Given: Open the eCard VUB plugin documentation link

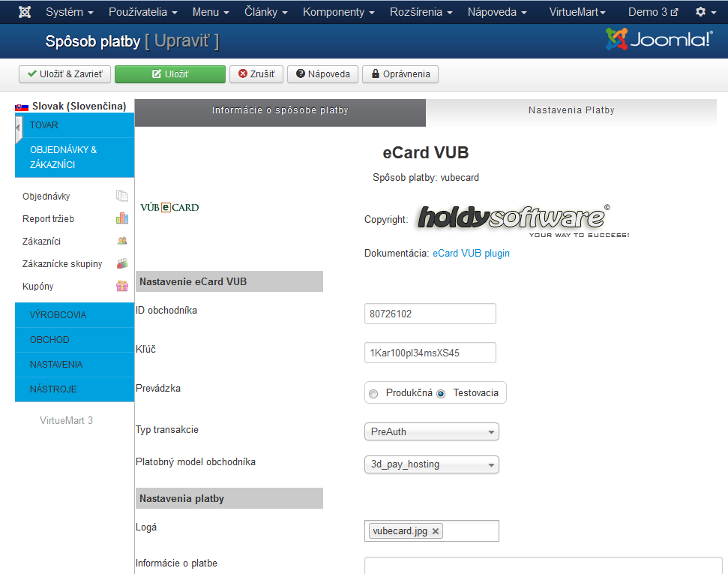Looking at the screenshot, I should tap(471, 254).
